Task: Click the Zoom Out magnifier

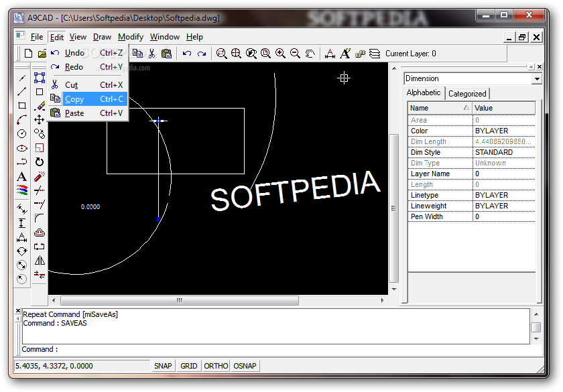Action: (x=295, y=54)
